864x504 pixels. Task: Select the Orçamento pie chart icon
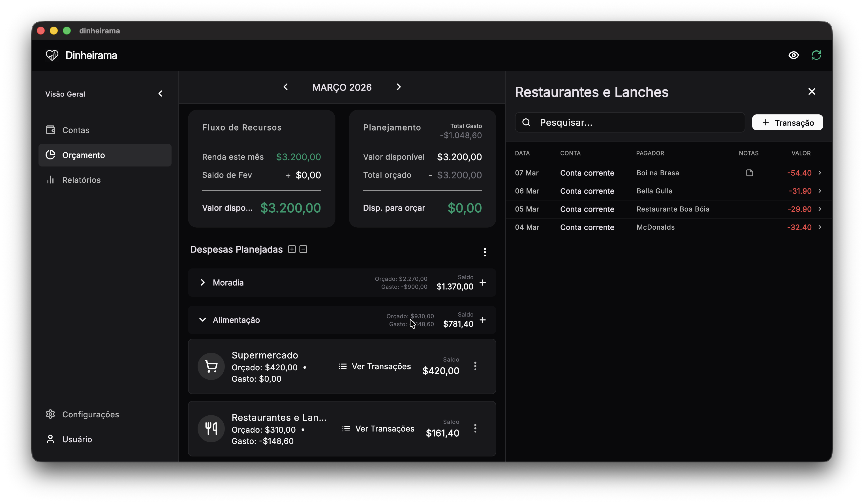(x=50, y=155)
